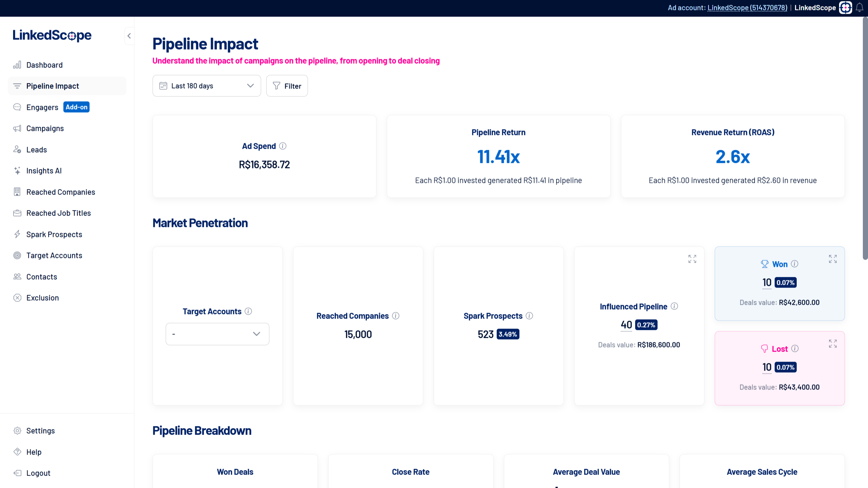Click the Ad Spend amount R$16,358.72
This screenshot has width=868, height=488.
(x=264, y=165)
